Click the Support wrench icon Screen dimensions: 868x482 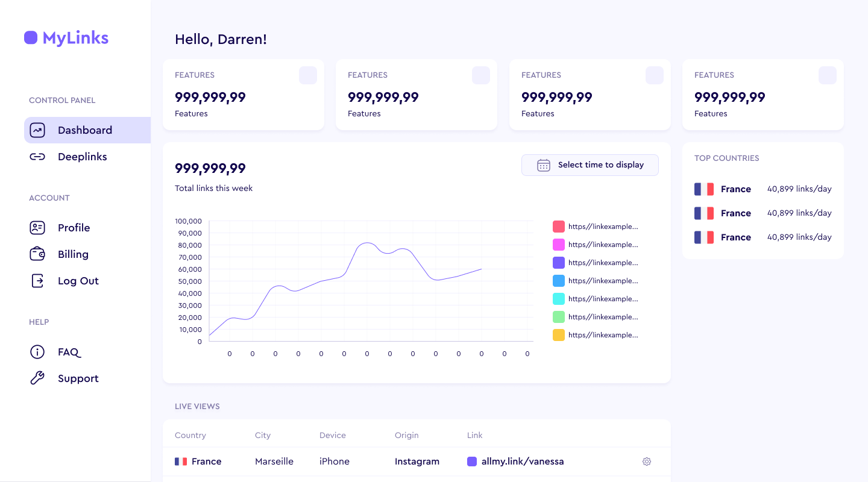37,378
